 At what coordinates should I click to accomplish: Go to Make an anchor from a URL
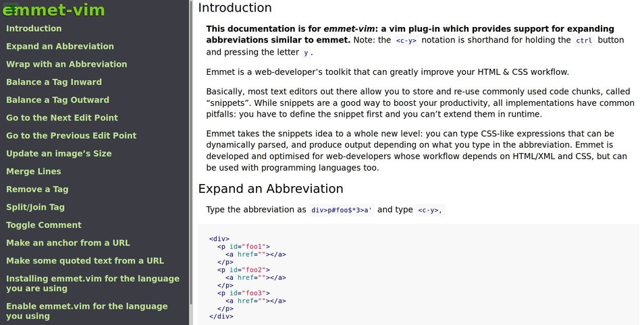[x=68, y=243]
